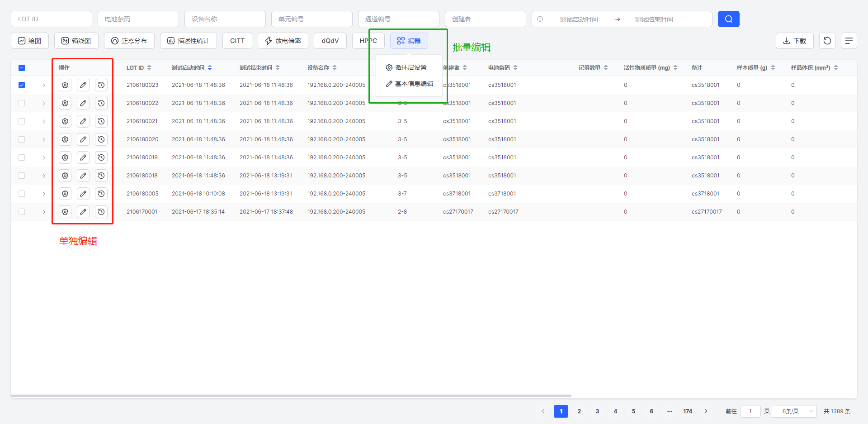
Task: Expand row 2106180019 details
Action: (x=44, y=157)
